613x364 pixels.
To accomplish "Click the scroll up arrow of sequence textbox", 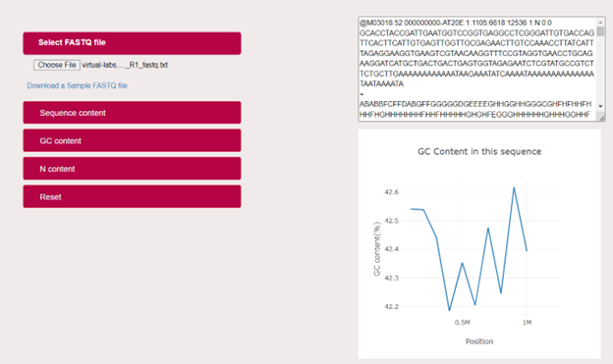I will coord(600,22).
